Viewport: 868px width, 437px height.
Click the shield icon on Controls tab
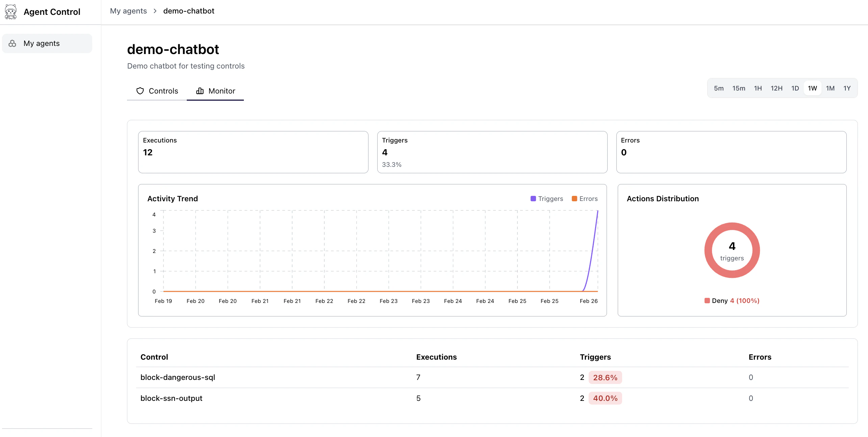coord(140,91)
